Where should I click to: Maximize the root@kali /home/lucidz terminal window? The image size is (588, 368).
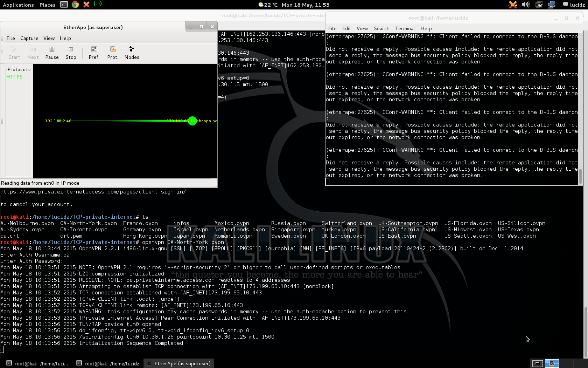point(566,18)
